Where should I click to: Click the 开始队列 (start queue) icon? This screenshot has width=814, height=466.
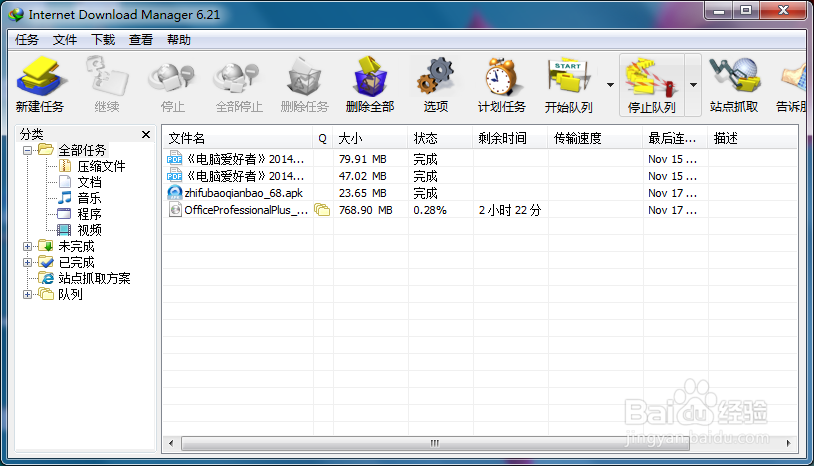pos(568,85)
